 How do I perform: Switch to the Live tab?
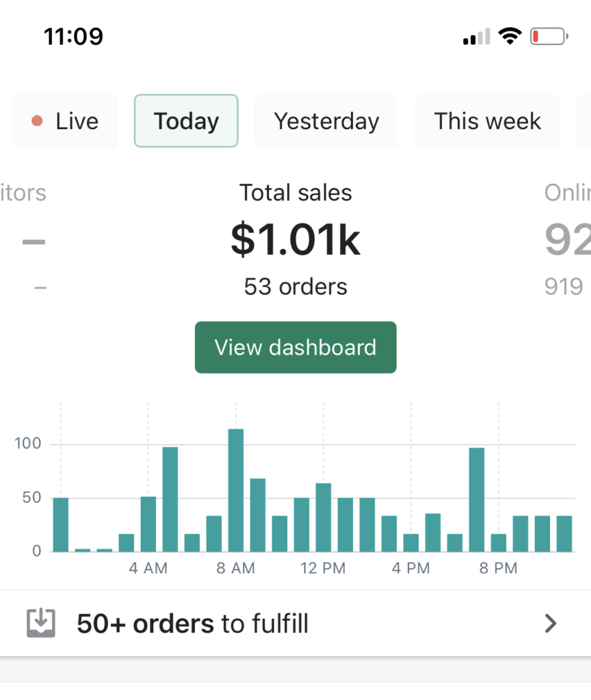(x=66, y=121)
